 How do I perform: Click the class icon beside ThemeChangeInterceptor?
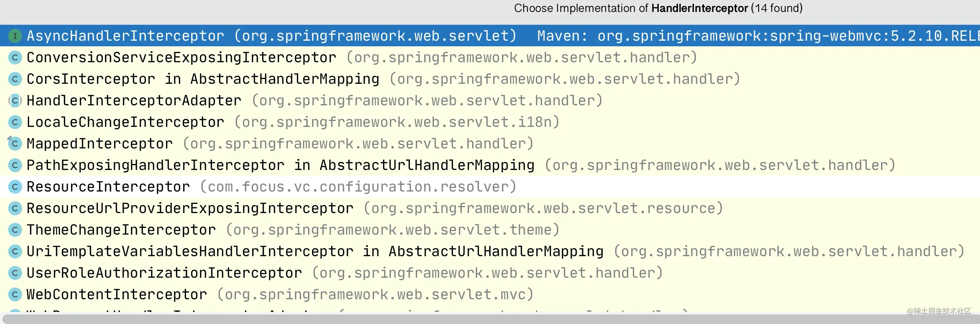coord(15,230)
